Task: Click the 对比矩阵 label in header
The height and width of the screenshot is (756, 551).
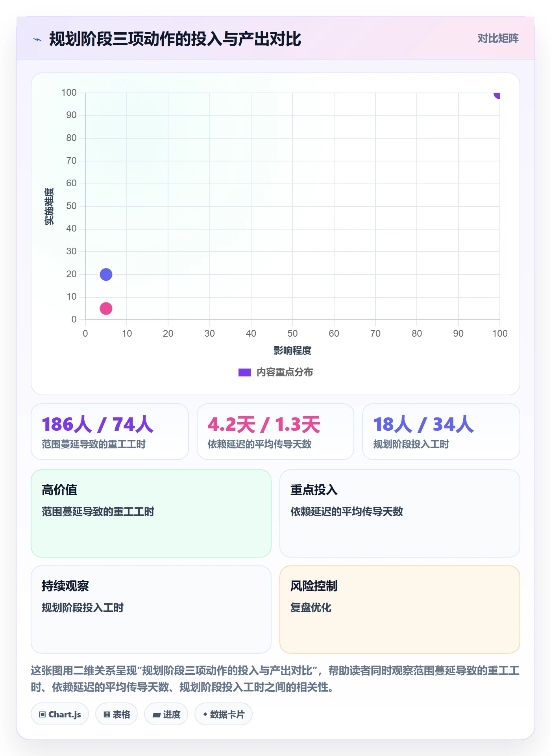Action: click(x=498, y=39)
